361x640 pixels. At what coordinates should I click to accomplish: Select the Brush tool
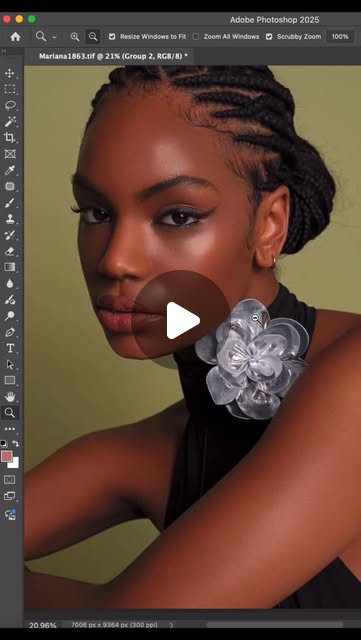tap(10, 203)
